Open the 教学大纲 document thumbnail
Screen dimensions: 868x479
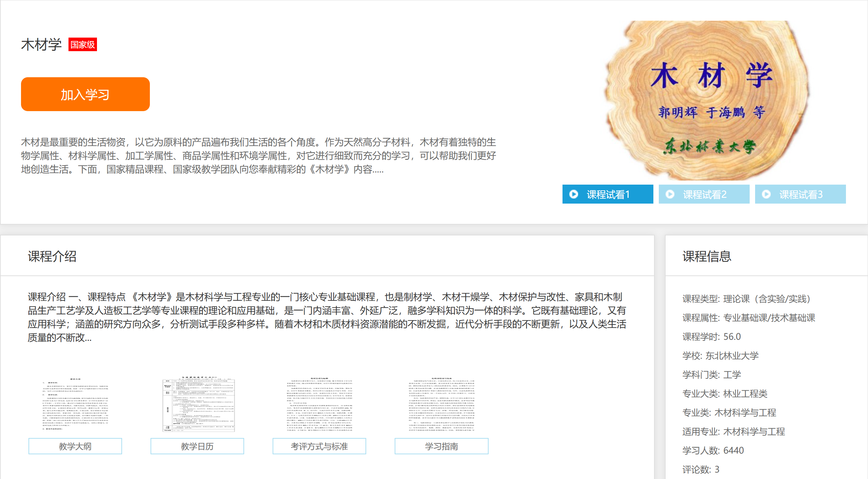coord(75,404)
